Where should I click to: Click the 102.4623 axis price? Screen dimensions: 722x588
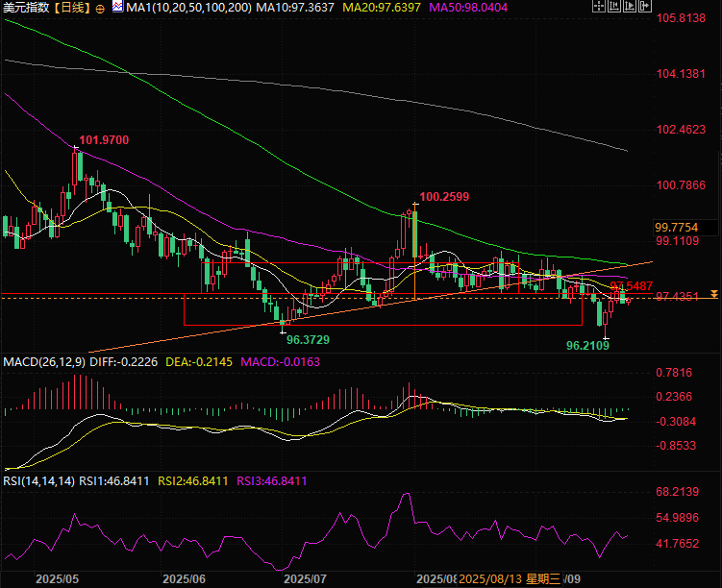[681, 130]
